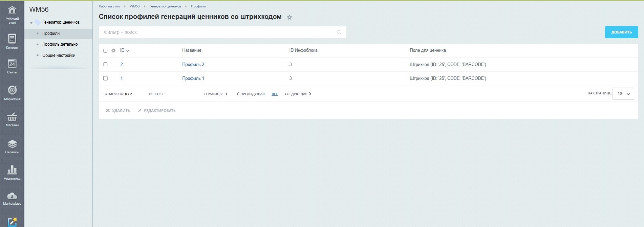Viewport: 644px width, 227px height.
Task: Collapse the Генератор ценников tree node
Action: (31, 23)
